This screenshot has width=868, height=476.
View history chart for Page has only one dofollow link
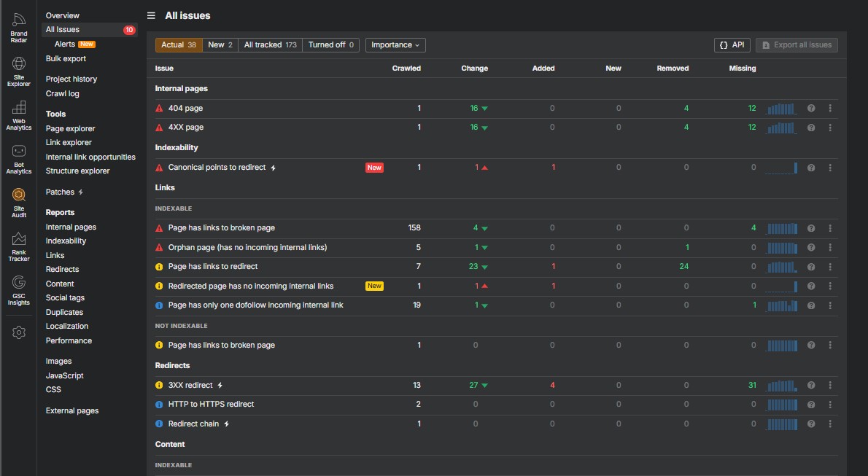782,305
